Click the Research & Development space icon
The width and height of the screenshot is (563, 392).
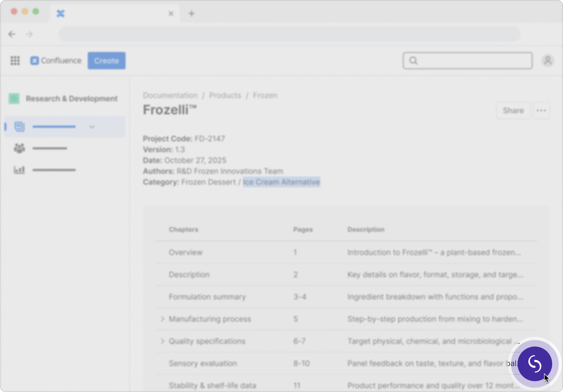point(15,99)
